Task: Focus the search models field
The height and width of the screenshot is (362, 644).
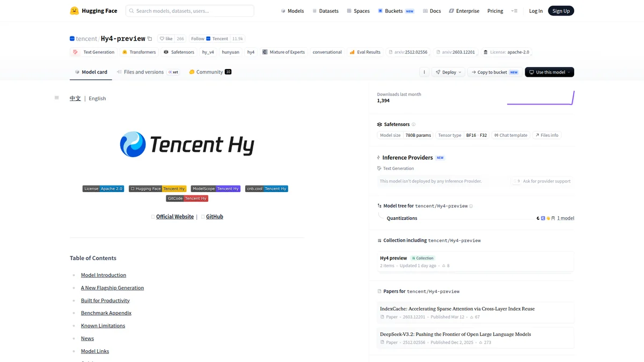Action: [x=190, y=11]
